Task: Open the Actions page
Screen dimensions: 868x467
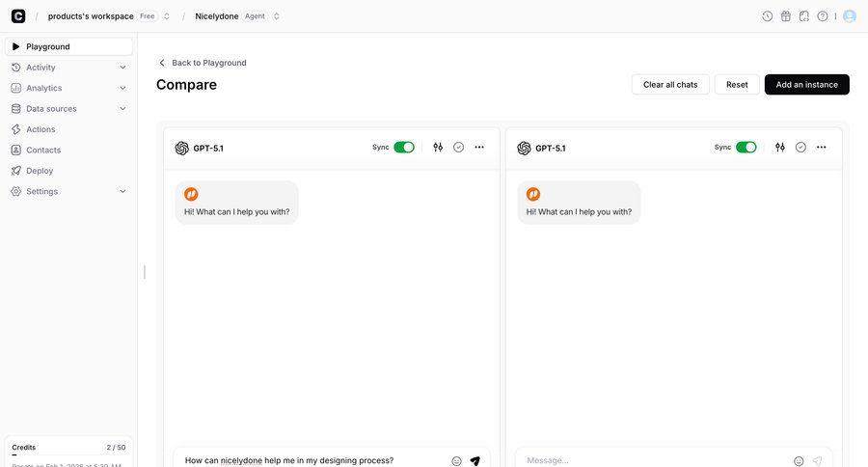Action: tap(69, 129)
